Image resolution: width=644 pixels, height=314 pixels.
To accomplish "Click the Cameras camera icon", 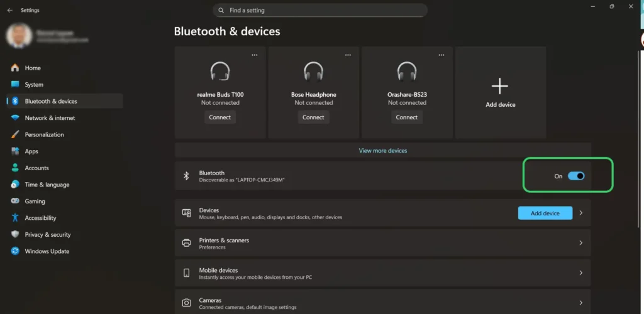I will tap(186, 303).
